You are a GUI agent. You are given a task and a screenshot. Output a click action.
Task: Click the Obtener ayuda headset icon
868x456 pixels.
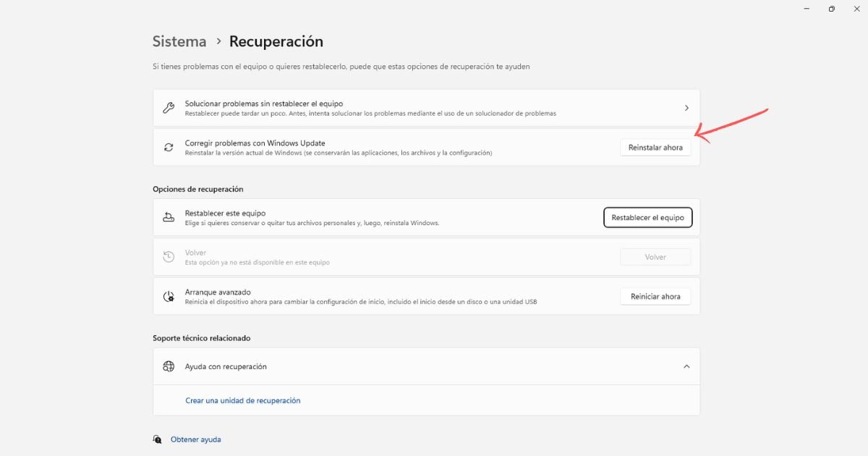coord(158,439)
